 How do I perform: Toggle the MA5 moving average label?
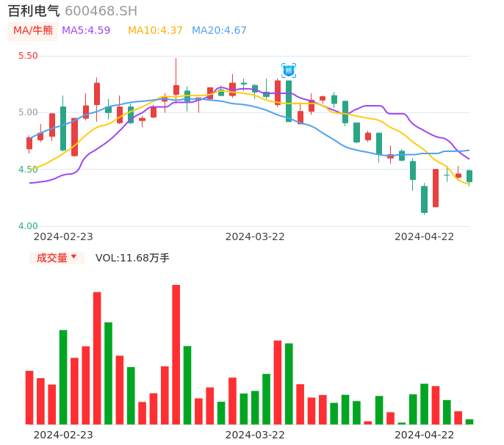[x=86, y=30]
